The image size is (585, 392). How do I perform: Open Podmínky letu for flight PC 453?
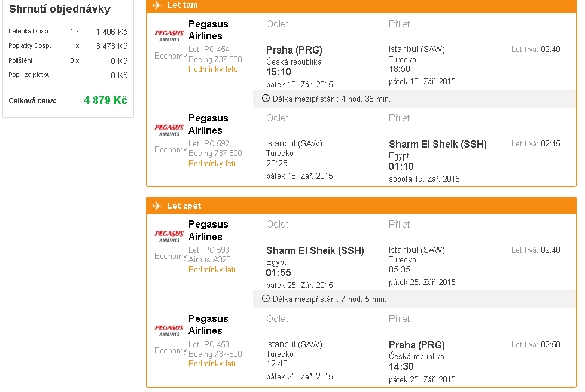point(213,364)
